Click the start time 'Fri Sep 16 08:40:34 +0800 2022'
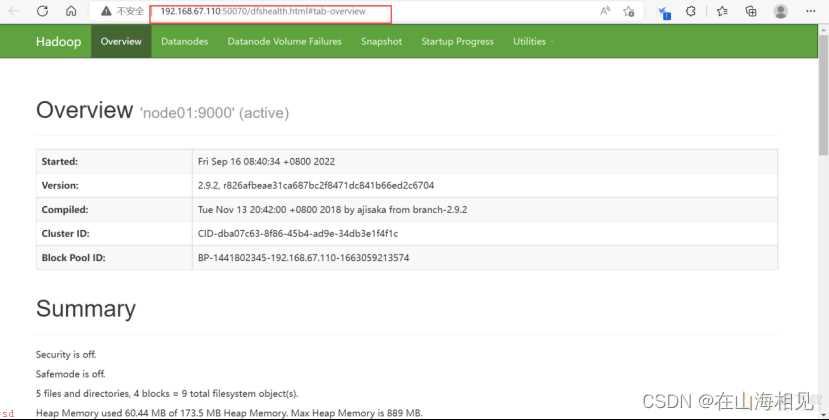The width and height of the screenshot is (829, 420). pyautogui.click(x=266, y=161)
